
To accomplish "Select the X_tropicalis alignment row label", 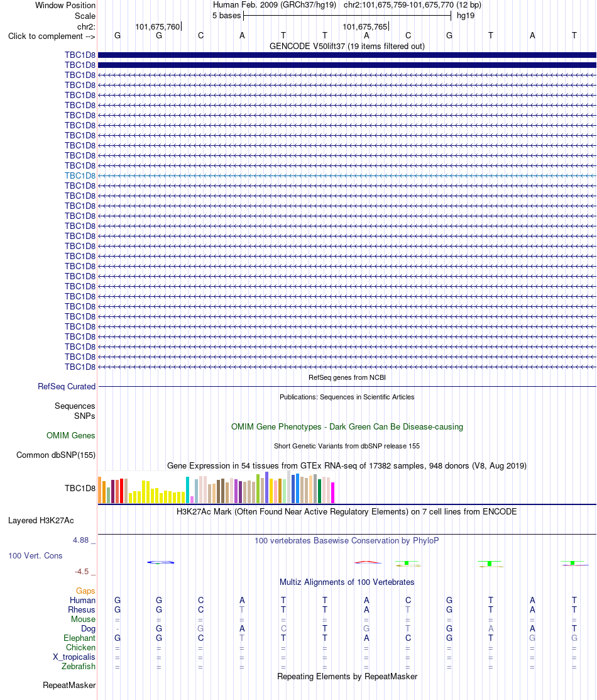I will [74, 657].
